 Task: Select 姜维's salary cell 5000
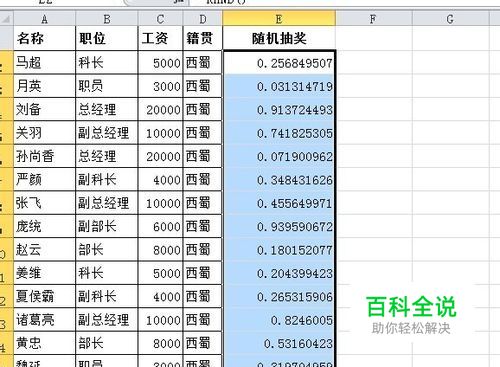tap(160, 273)
